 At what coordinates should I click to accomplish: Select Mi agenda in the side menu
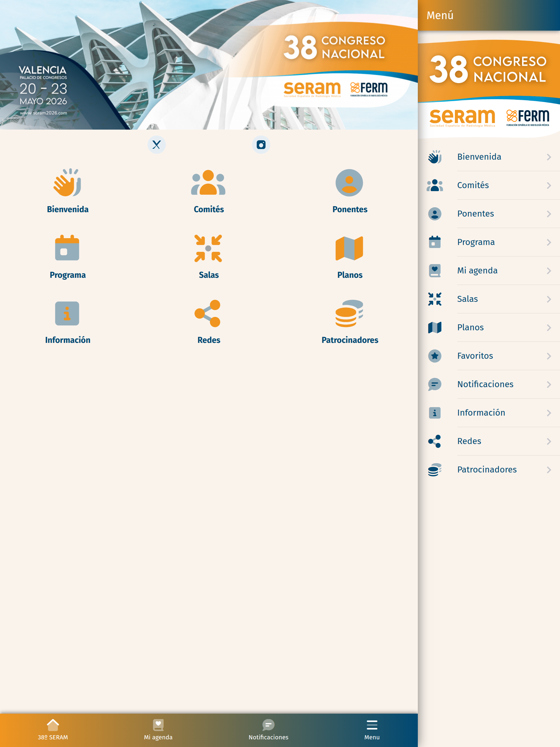click(489, 270)
